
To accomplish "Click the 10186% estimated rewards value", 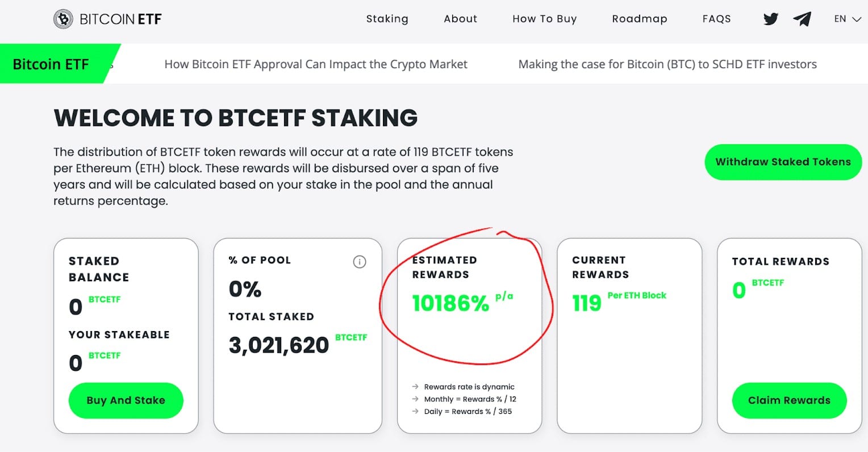I will click(x=450, y=304).
